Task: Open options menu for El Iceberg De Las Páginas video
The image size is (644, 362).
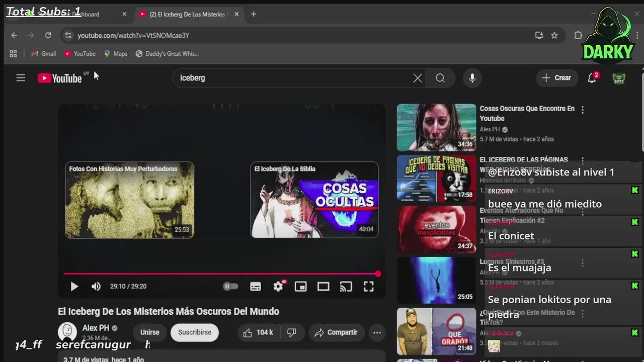Action: click(583, 160)
